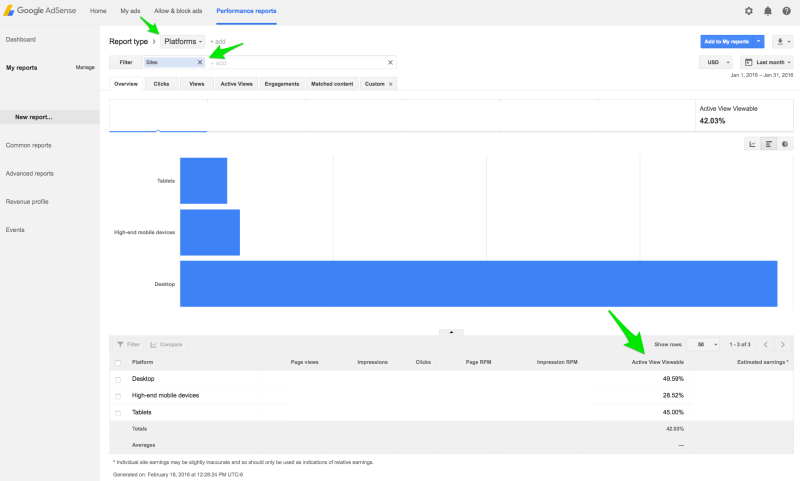The image size is (800, 481).
Task: Open the help question mark icon
Action: [786, 11]
